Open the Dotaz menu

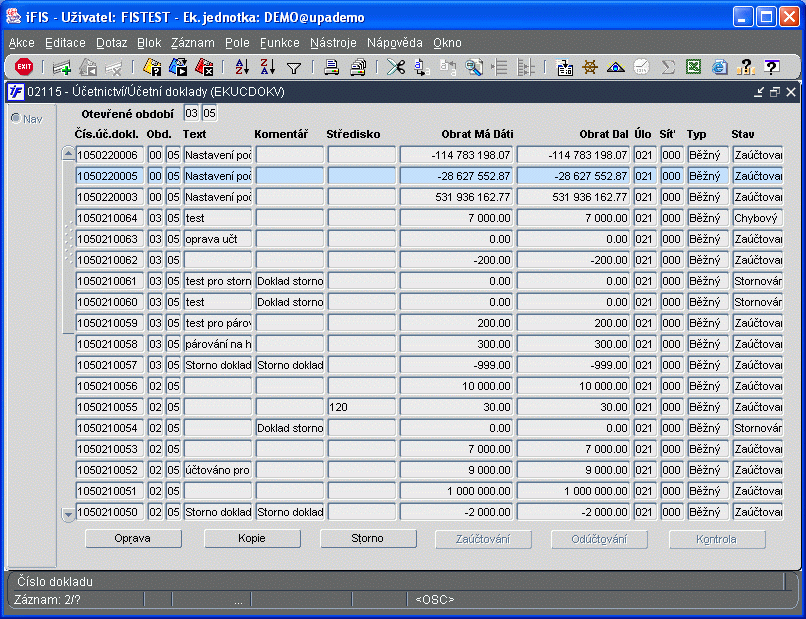click(x=112, y=43)
